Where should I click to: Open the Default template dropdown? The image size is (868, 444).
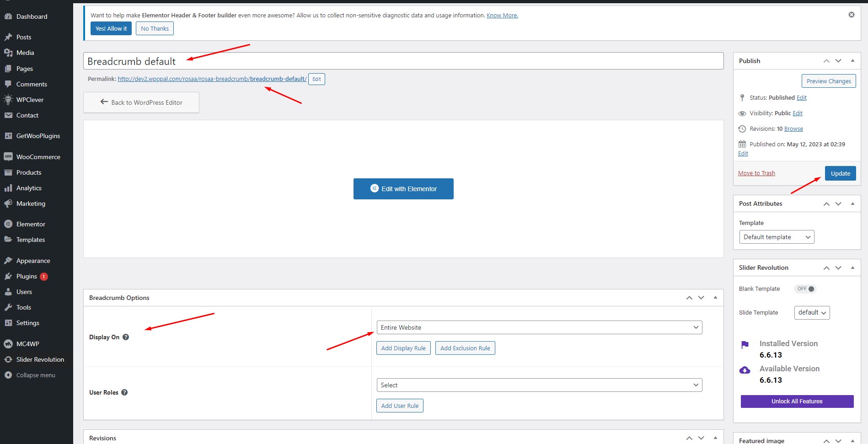pos(777,237)
